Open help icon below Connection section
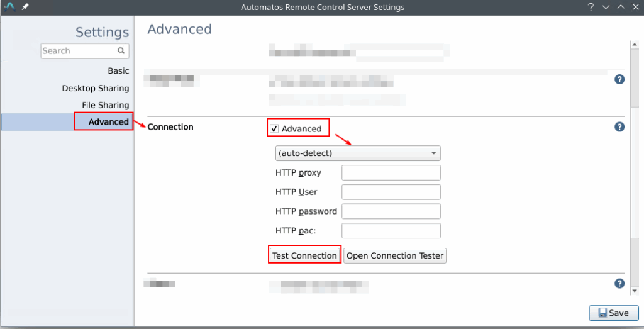This screenshot has width=644, height=329. pos(619,284)
